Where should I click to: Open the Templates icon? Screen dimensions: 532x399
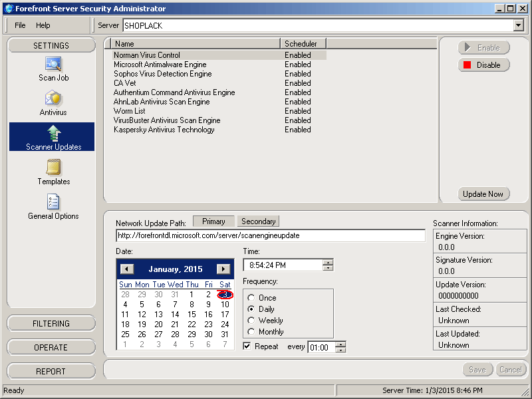click(54, 172)
